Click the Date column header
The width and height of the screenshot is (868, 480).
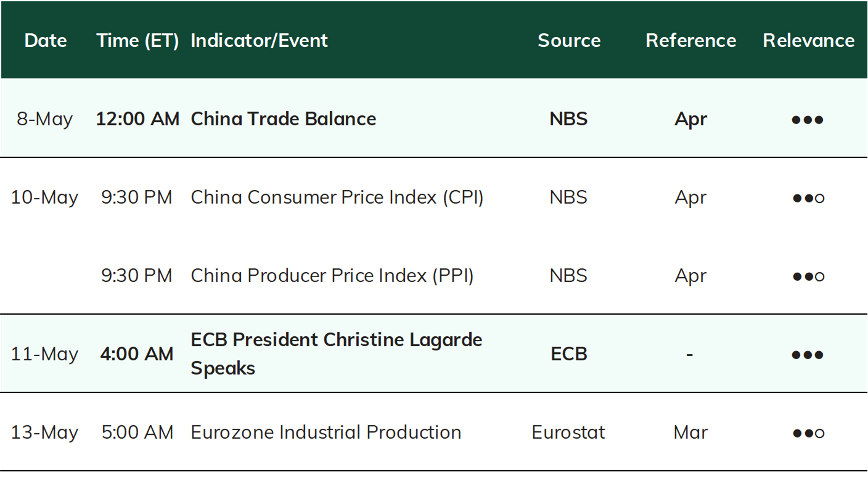[46, 41]
